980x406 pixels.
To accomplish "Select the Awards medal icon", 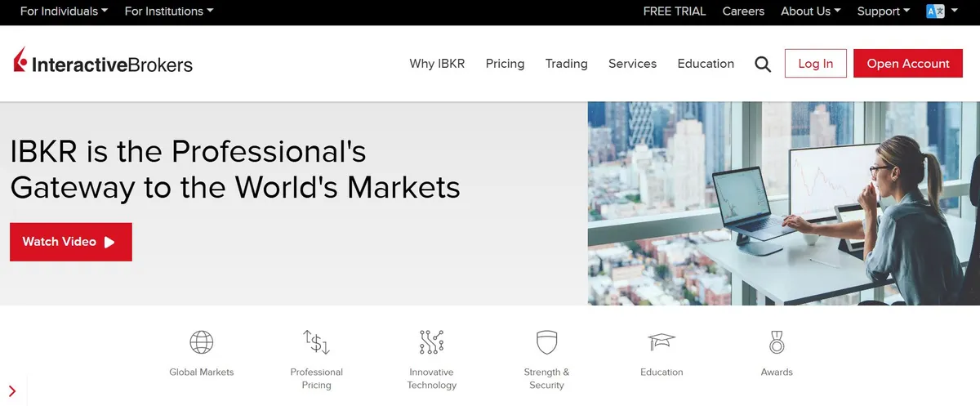I will (x=777, y=341).
